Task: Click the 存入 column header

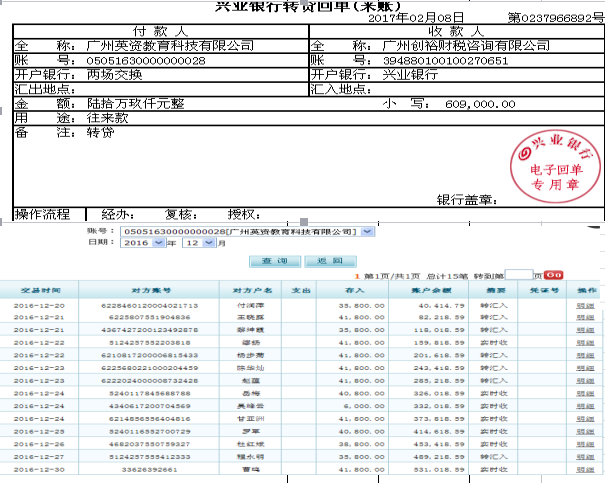Action: (x=355, y=290)
